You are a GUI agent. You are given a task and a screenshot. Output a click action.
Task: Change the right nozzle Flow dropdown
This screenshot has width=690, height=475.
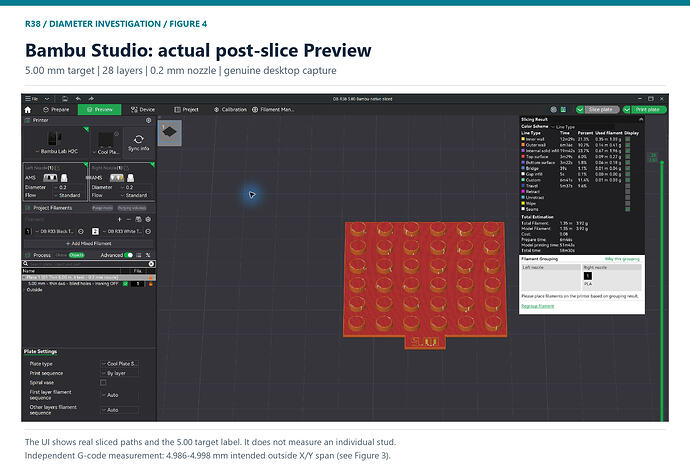(x=135, y=195)
